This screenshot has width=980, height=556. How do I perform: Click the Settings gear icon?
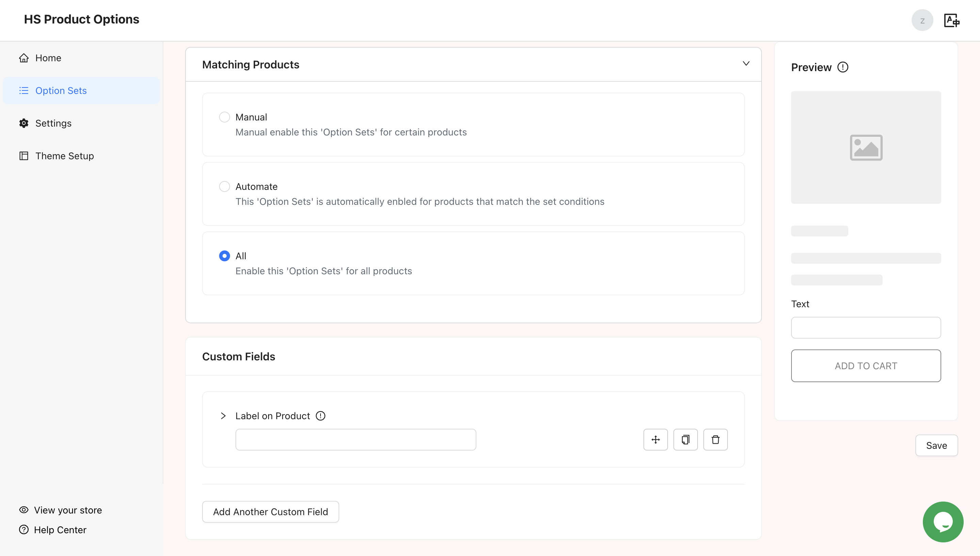[23, 123]
